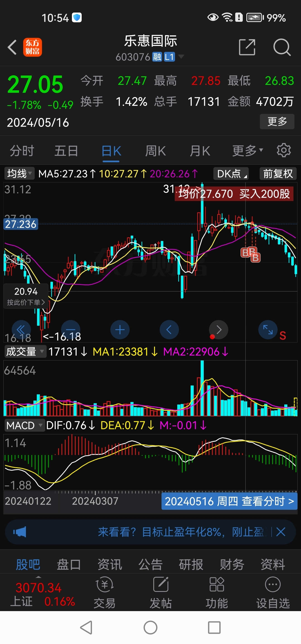Image resolution: width=301 pixels, height=644 pixels.
Task: Tap the announcement megaphone icon
Action: 20,532
